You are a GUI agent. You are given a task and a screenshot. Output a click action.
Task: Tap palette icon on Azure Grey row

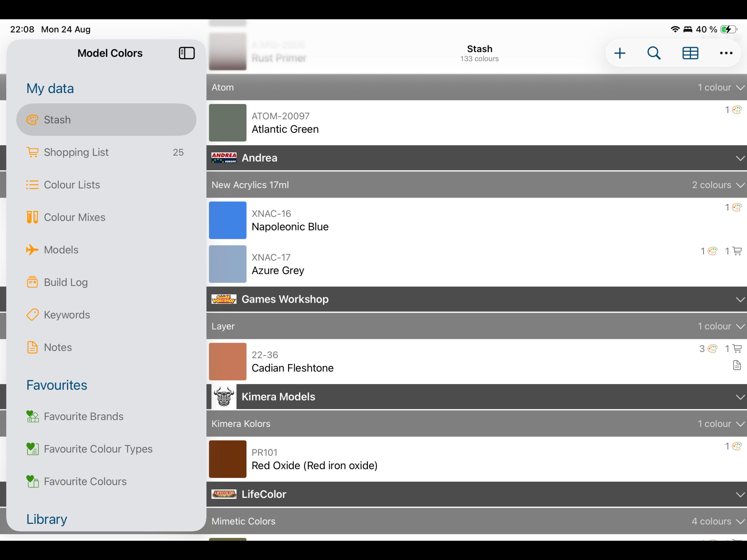[x=712, y=251]
